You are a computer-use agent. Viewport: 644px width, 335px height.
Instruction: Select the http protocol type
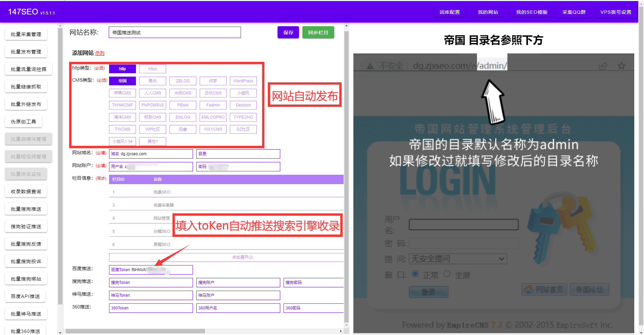click(122, 69)
